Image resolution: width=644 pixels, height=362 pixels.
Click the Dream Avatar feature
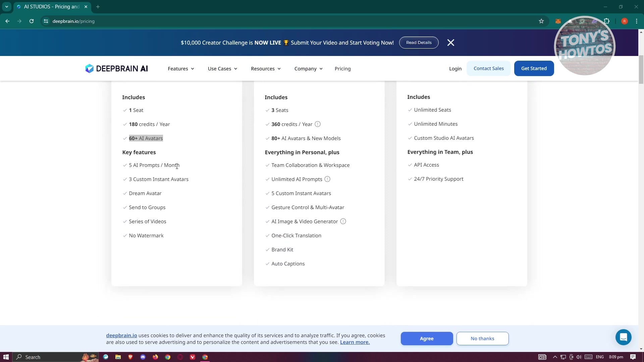click(145, 193)
